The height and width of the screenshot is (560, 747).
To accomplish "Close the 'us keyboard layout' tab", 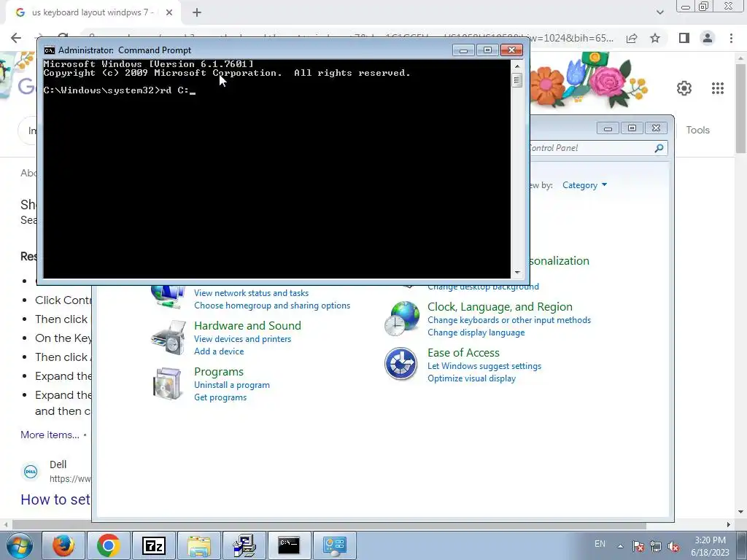I will tap(169, 13).
